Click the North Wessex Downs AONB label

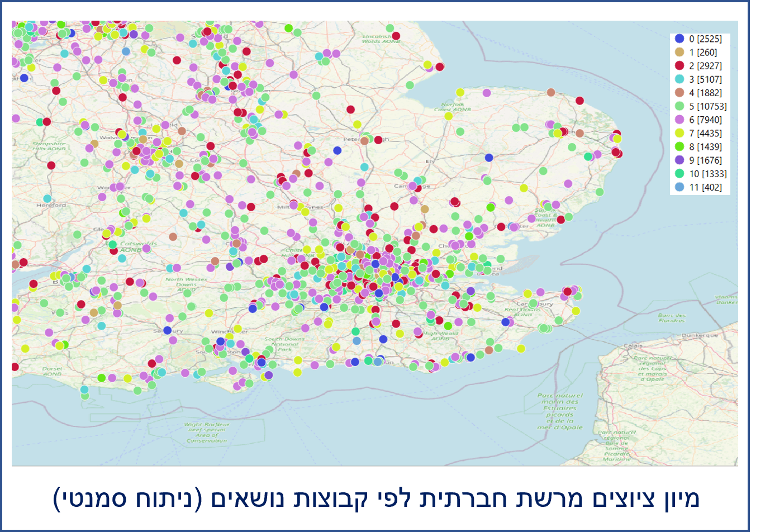coord(186,284)
